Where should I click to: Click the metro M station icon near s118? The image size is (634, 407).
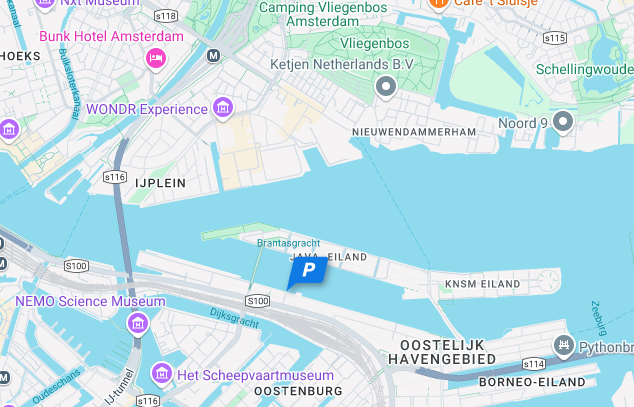[x=213, y=55]
